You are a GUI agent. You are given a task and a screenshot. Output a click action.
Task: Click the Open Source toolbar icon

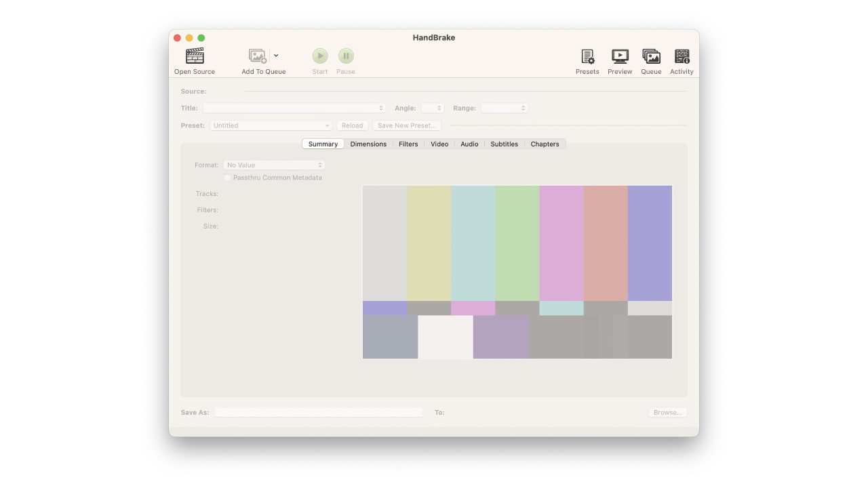(195, 56)
